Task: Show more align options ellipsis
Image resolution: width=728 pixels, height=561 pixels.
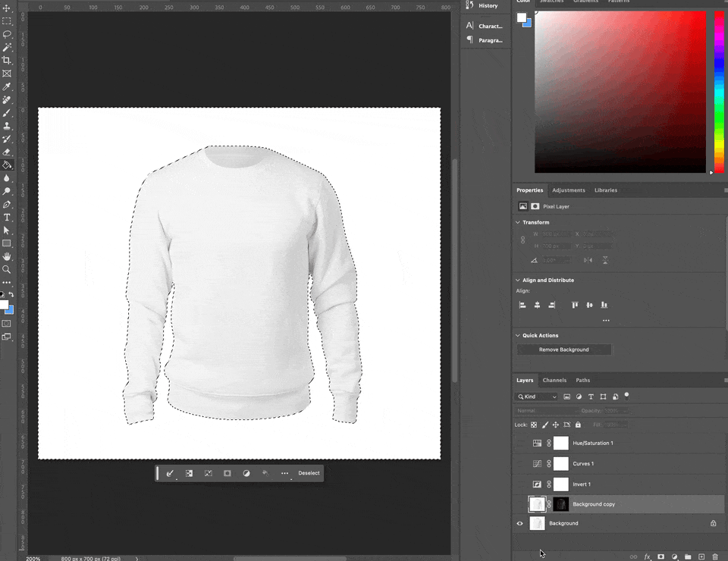Action: click(x=606, y=320)
